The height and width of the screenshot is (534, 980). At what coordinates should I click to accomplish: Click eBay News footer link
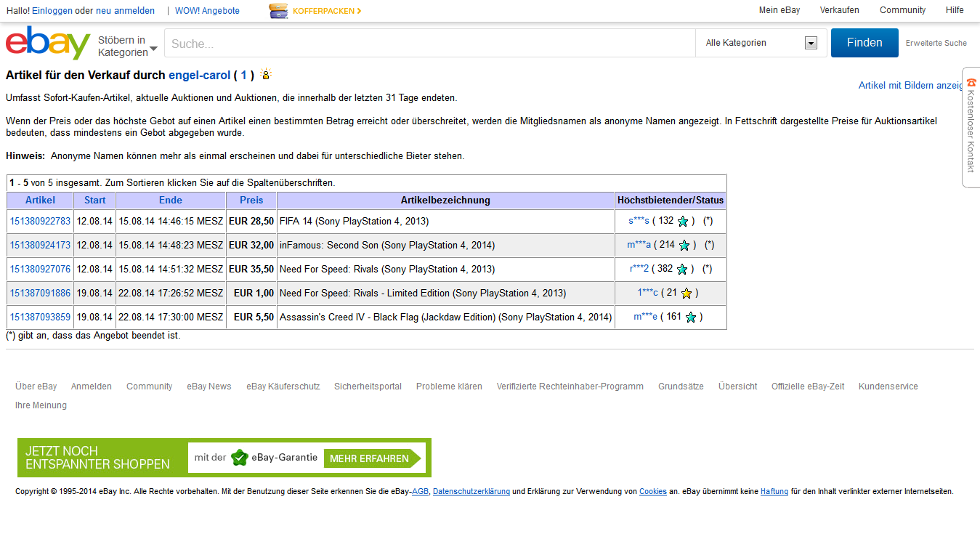tap(209, 387)
